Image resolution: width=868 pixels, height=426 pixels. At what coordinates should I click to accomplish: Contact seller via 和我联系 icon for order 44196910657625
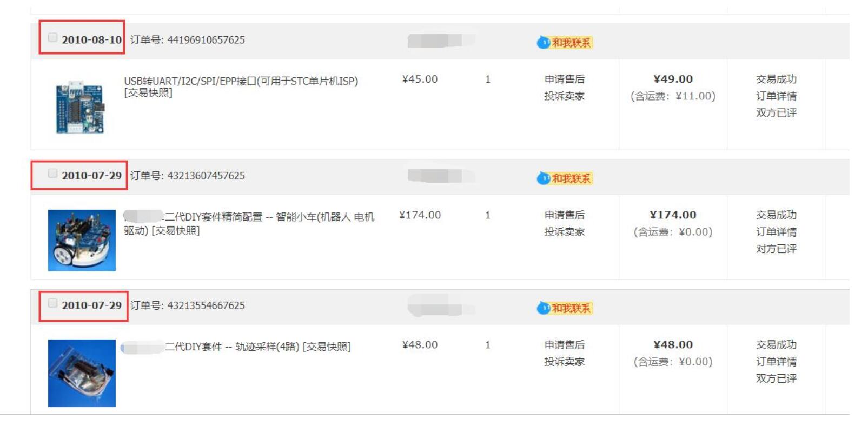pos(565,43)
